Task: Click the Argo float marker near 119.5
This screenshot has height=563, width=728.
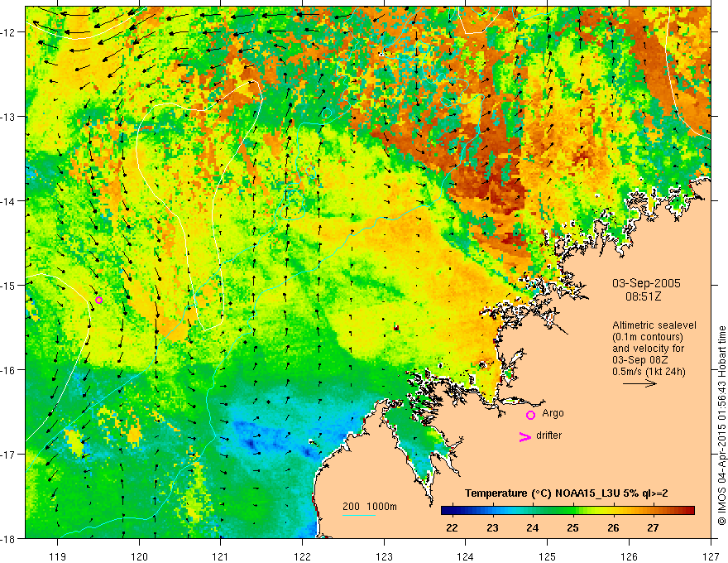Action: coord(98,300)
